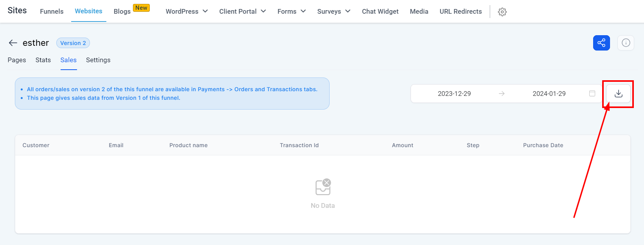Viewport: 644px width, 245px height.
Task: Open the Chat Widget page
Action: click(x=380, y=11)
